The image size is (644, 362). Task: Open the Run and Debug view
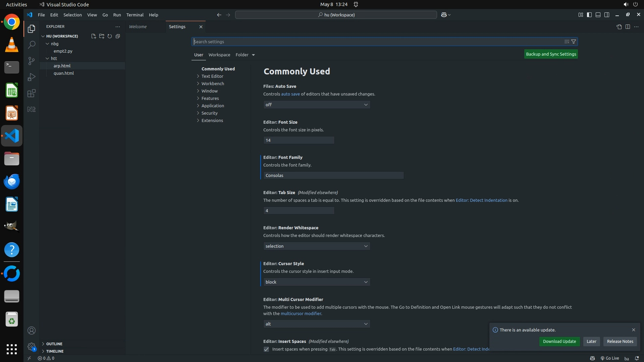coord(32,77)
